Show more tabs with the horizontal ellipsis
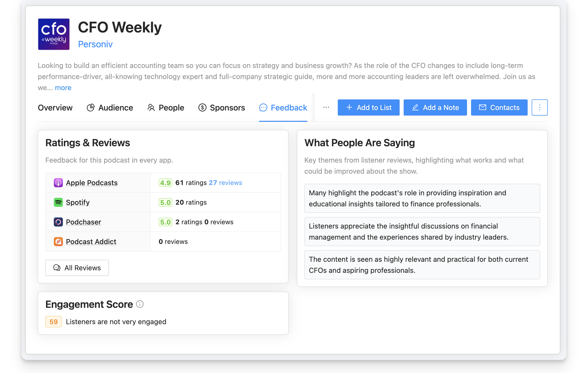This screenshot has width=588, height=373. 326,107
